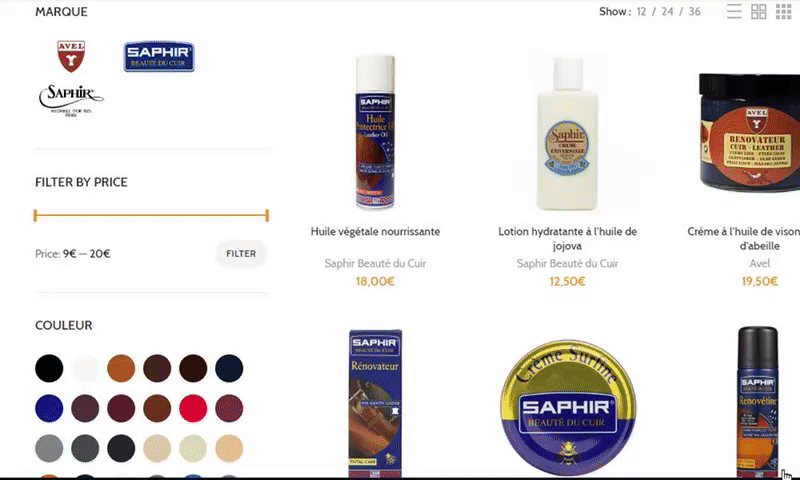Open the Crème Surfine tin thumbnail
The image size is (800, 480).
[567, 408]
